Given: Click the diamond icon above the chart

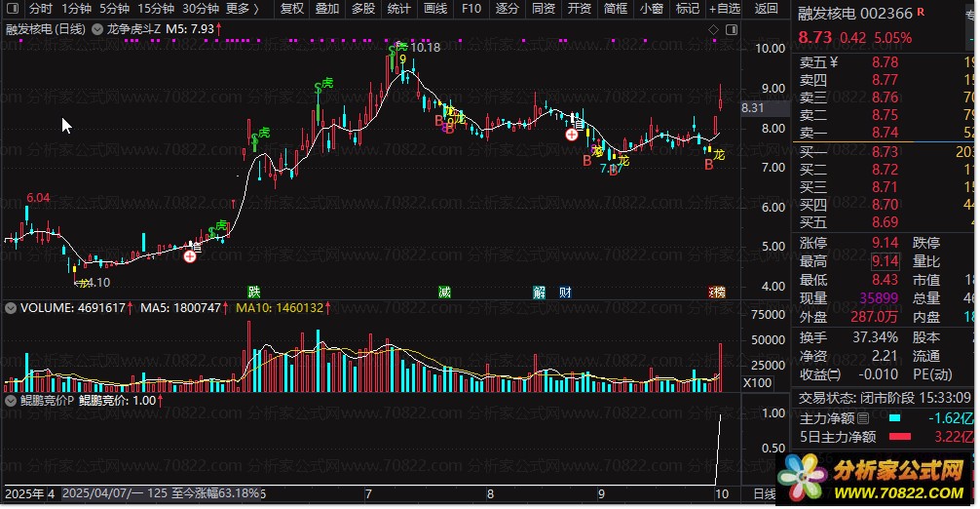Looking at the screenshot, I should pos(714,29).
